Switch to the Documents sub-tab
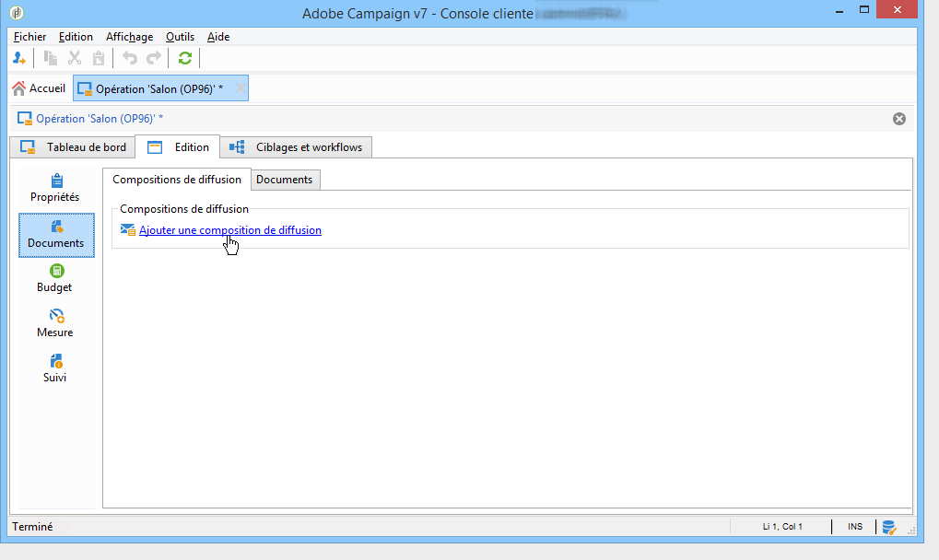This screenshot has width=939, height=560. coord(285,180)
